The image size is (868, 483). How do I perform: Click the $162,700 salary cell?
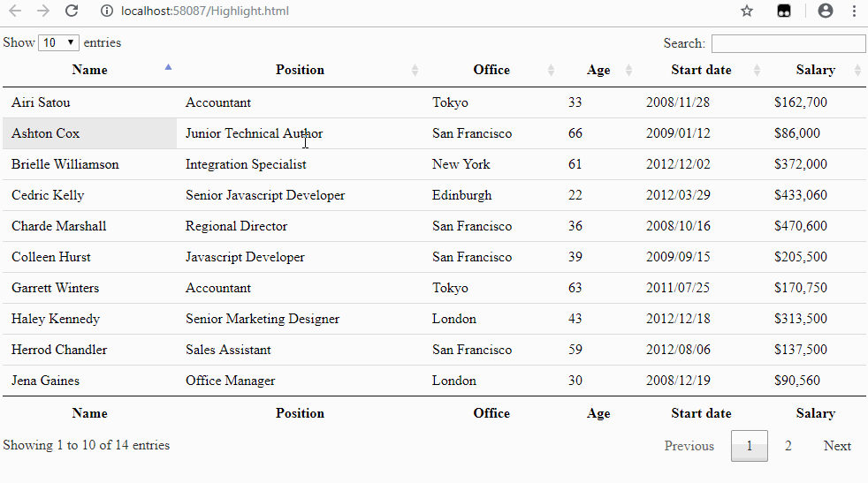816,102
